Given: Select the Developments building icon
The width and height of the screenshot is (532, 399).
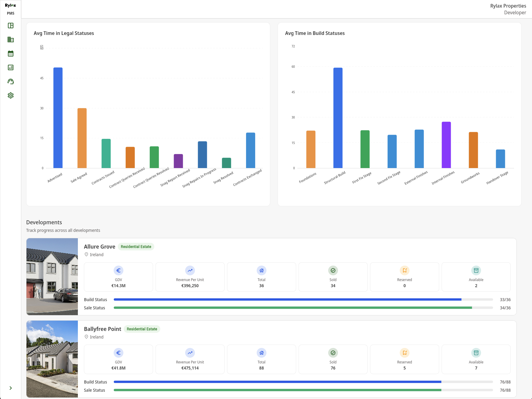Looking at the screenshot, I should (11, 40).
